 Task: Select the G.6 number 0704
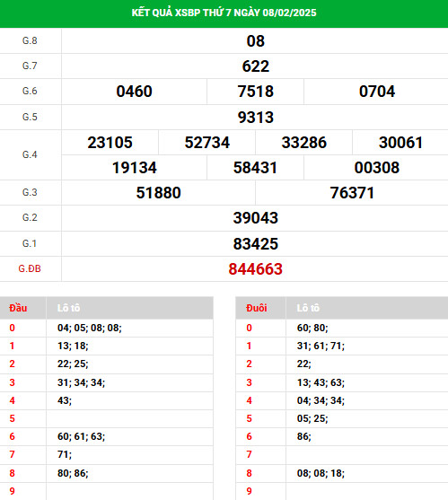377,92
